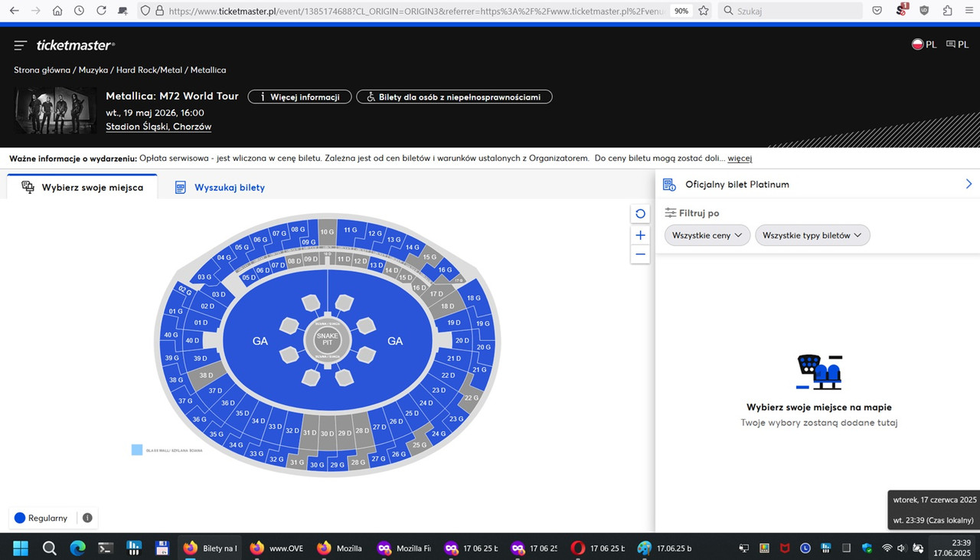This screenshot has width=980, height=560.
Task: Open Muzyka breadcrumb link
Action: pyautogui.click(x=93, y=70)
